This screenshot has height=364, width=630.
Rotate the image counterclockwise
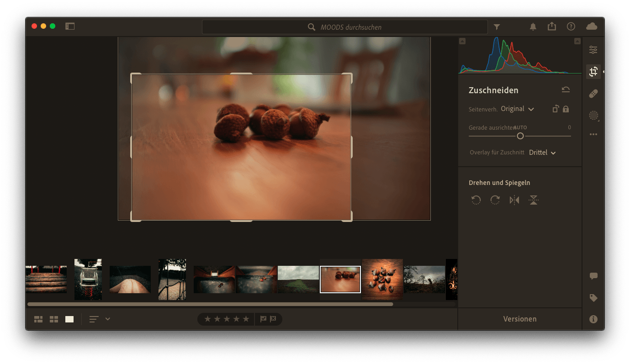click(476, 200)
